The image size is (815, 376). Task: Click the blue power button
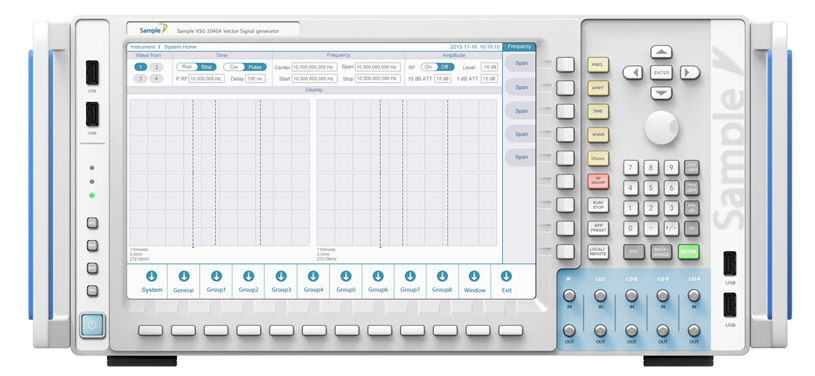click(x=92, y=325)
